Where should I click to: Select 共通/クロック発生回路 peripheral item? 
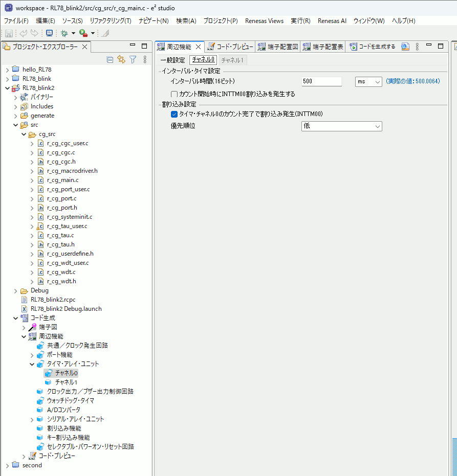[77, 346]
